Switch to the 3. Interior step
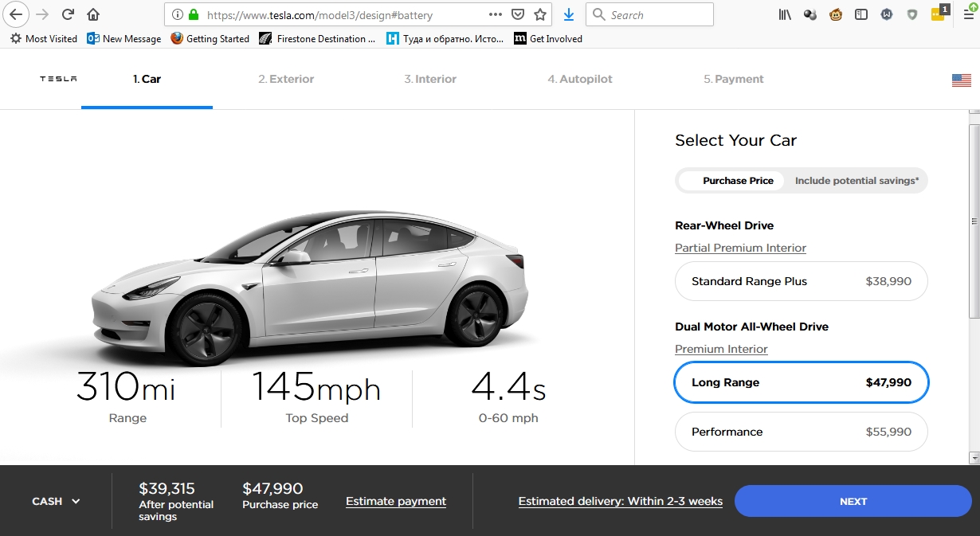The width and height of the screenshot is (980, 536). tap(430, 79)
